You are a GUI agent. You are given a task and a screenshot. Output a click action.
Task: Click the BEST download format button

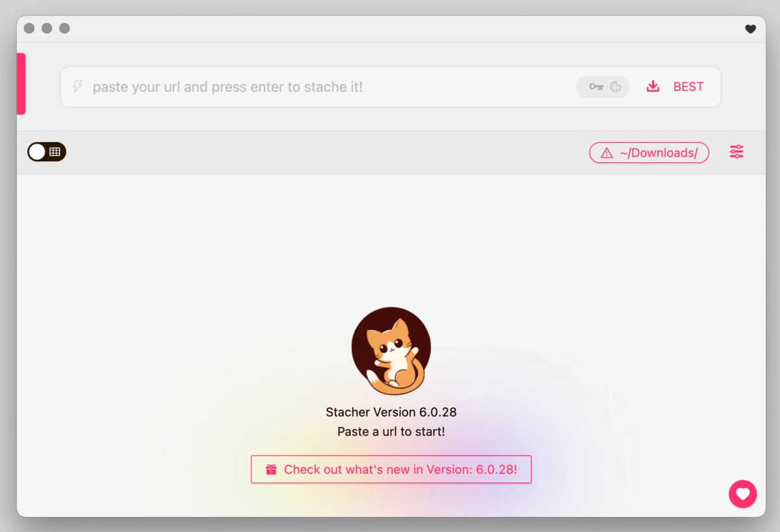click(x=675, y=87)
